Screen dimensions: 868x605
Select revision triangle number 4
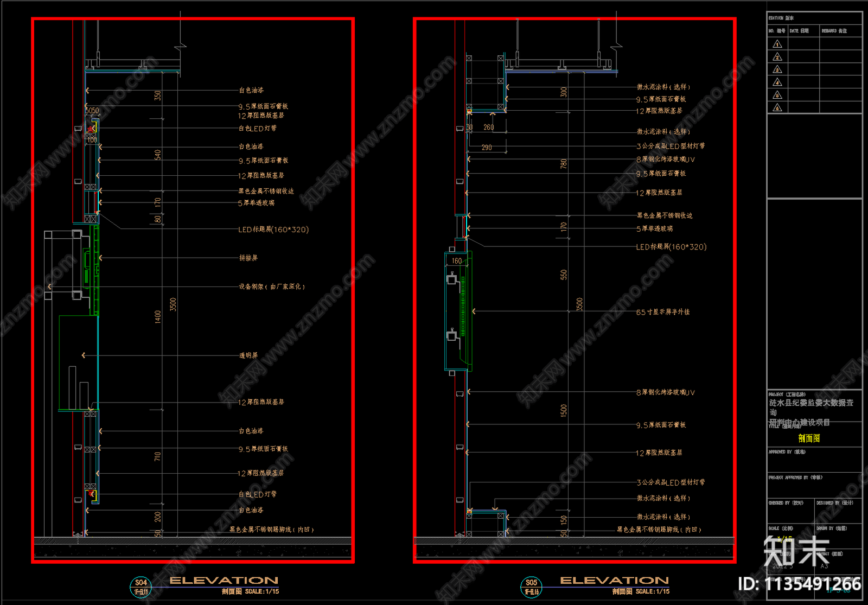[777, 82]
